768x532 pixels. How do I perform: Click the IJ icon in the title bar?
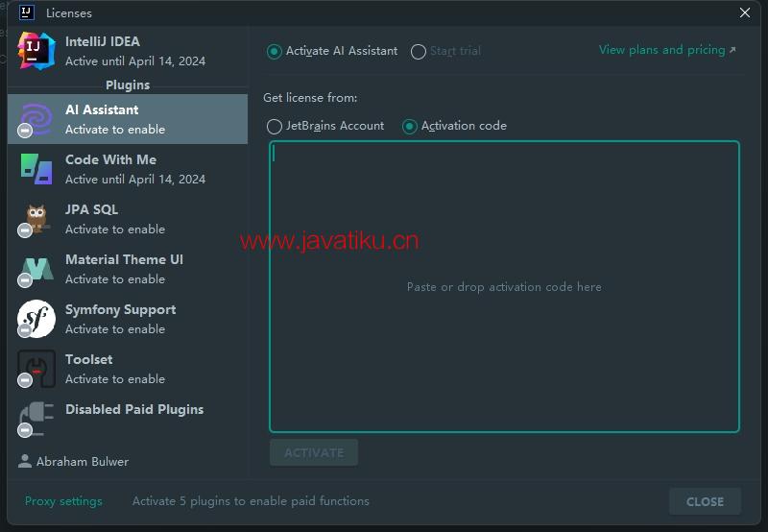pos(27,12)
